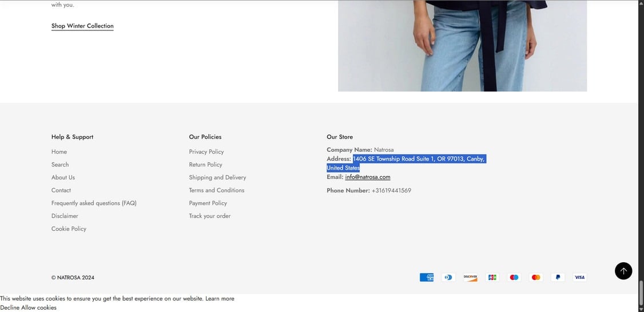644x312 pixels.
Task: Open the Shop Winter Collection link
Action: click(x=82, y=26)
